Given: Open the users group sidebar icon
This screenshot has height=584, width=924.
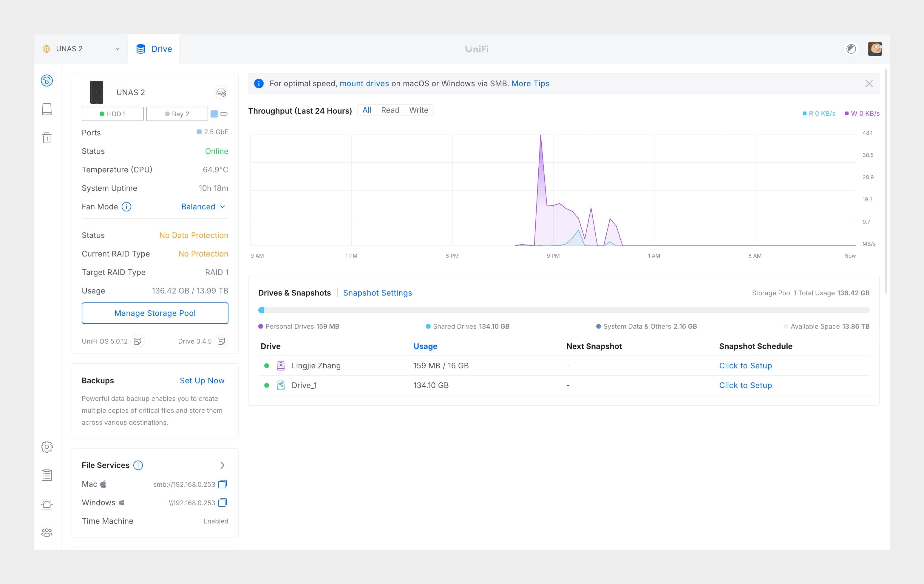Looking at the screenshot, I should click(47, 533).
